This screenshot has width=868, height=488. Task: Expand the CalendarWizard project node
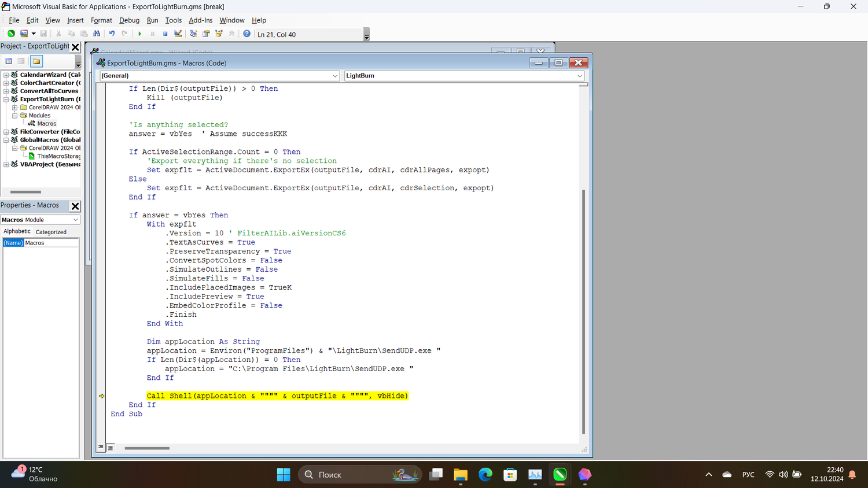coord(6,75)
